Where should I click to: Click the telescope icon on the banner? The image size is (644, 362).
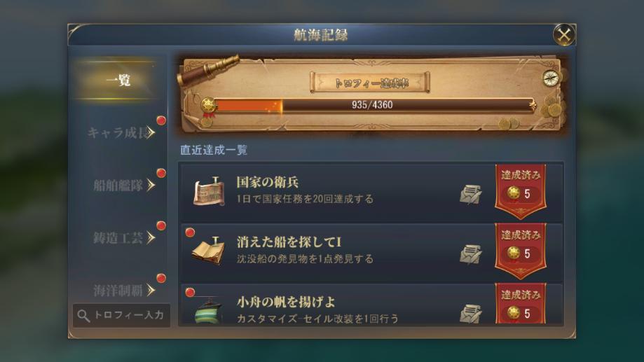[208, 70]
